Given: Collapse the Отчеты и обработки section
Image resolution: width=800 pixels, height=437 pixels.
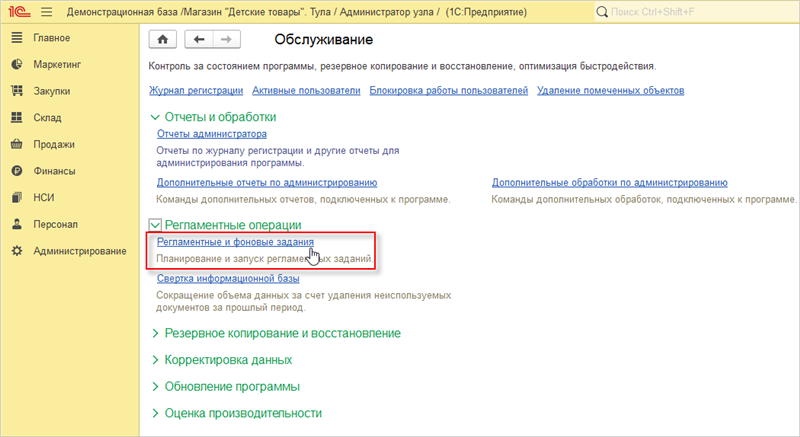Looking at the screenshot, I should coord(154,117).
